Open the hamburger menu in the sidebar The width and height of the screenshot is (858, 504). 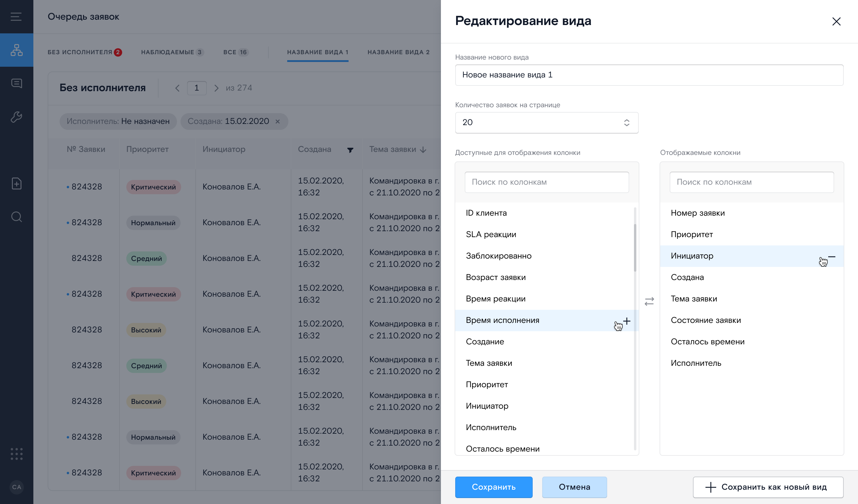pos(16,17)
